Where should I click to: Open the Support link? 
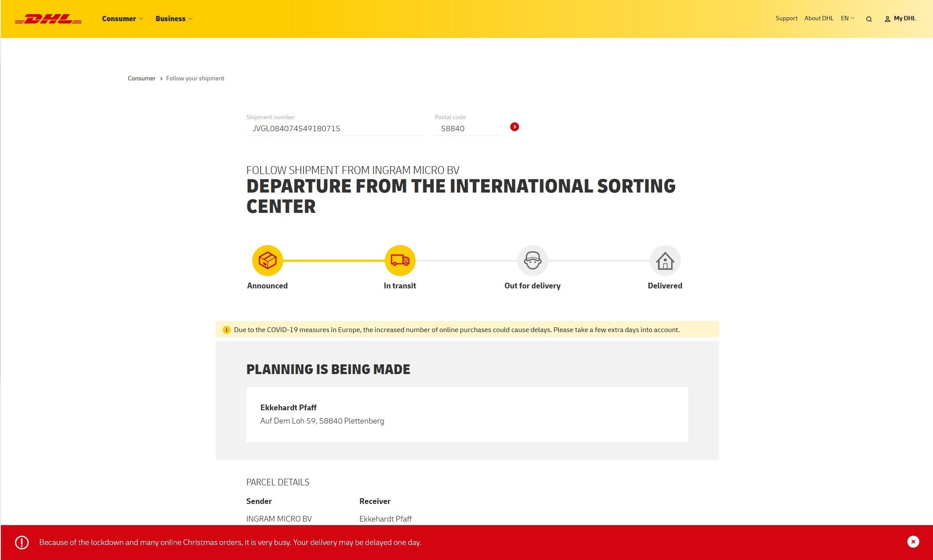[x=786, y=18]
